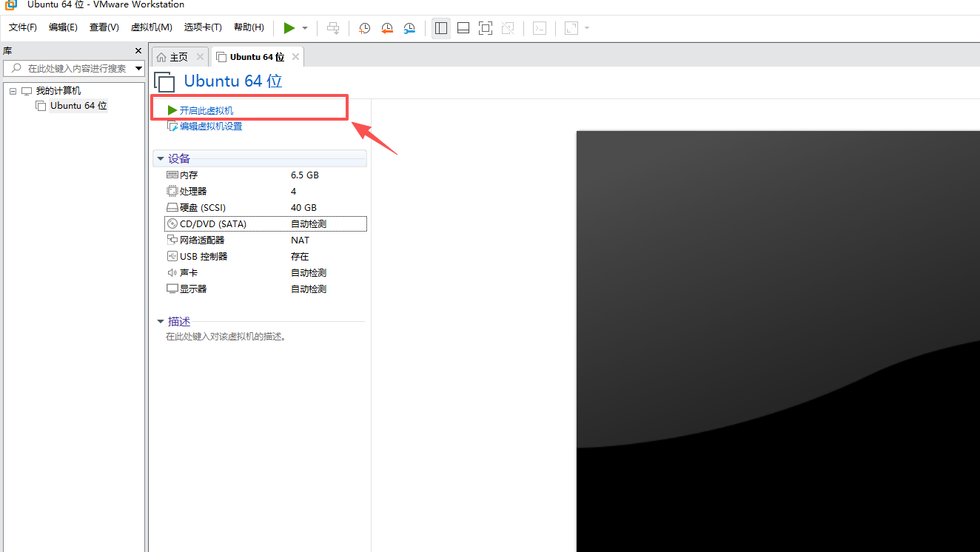Click the stretch guest display icon
This screenshot has height=552, width=980.
(x=571, y=28)
